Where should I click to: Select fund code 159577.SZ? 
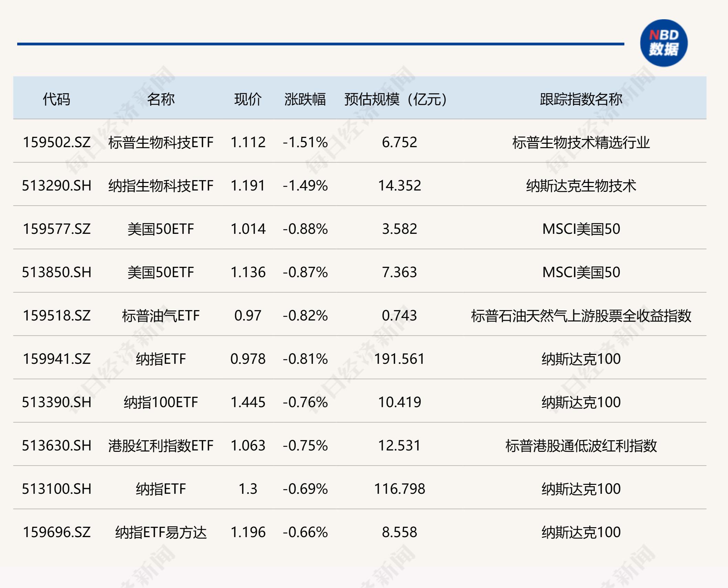point(57,229)
